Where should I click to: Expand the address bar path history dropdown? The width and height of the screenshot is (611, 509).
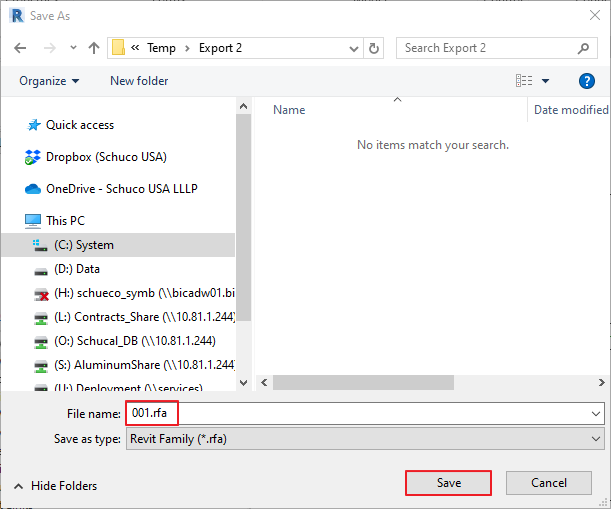pos(353,48)
